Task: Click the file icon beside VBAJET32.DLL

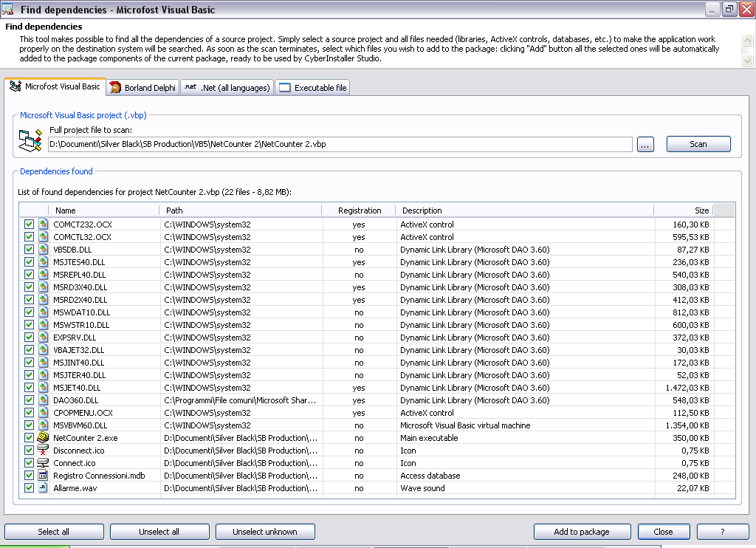Action: coord(44,350)
